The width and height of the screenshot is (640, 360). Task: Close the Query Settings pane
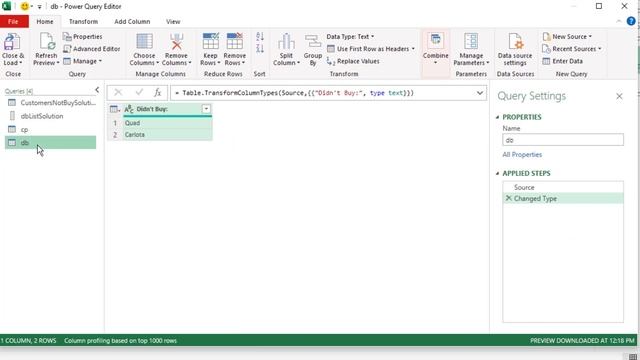619,96
